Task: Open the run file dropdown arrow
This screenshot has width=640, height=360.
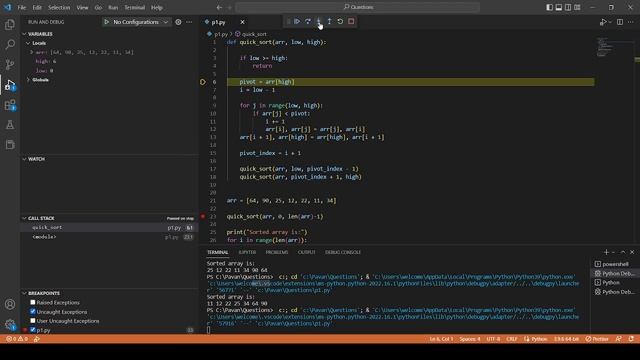Action: (x=610, y=22)
